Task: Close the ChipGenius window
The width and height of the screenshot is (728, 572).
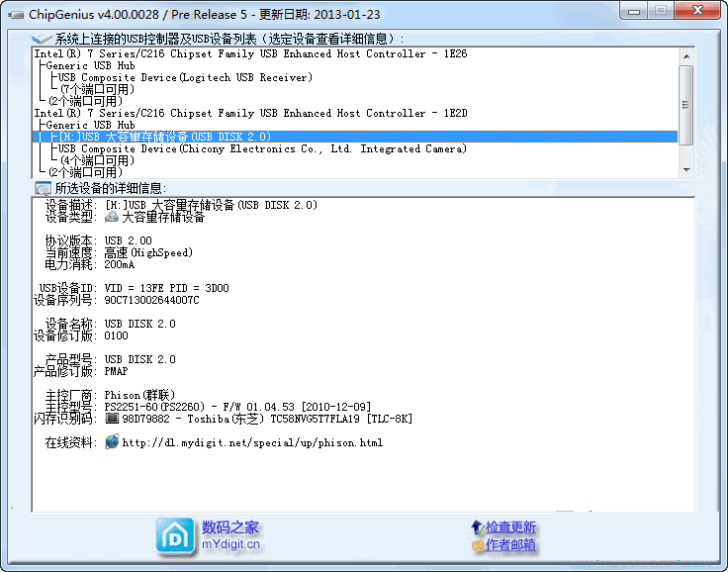Action: 697,11
